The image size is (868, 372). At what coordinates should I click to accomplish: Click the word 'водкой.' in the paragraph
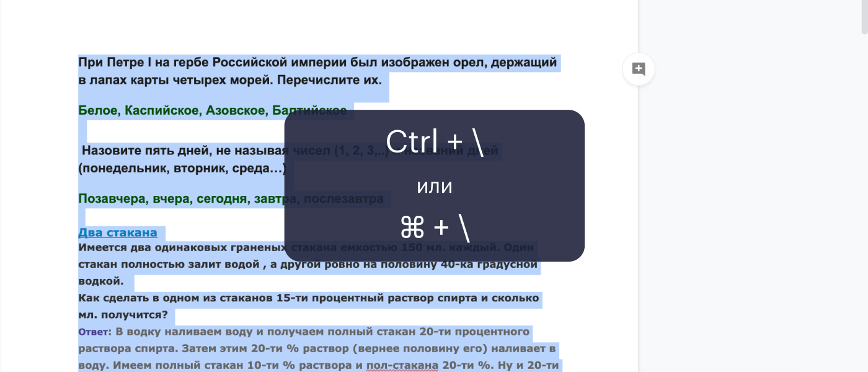click(101, 281)
